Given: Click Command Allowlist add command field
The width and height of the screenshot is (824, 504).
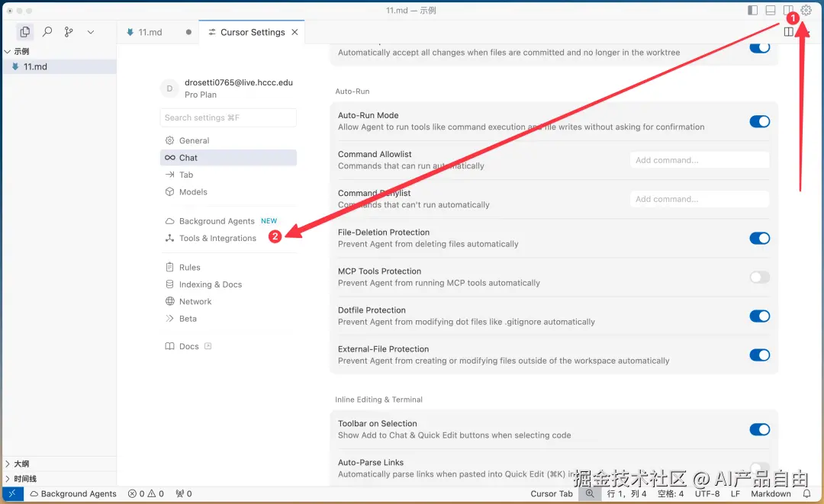Looking at the screenshot, I should tap(700, 160).
